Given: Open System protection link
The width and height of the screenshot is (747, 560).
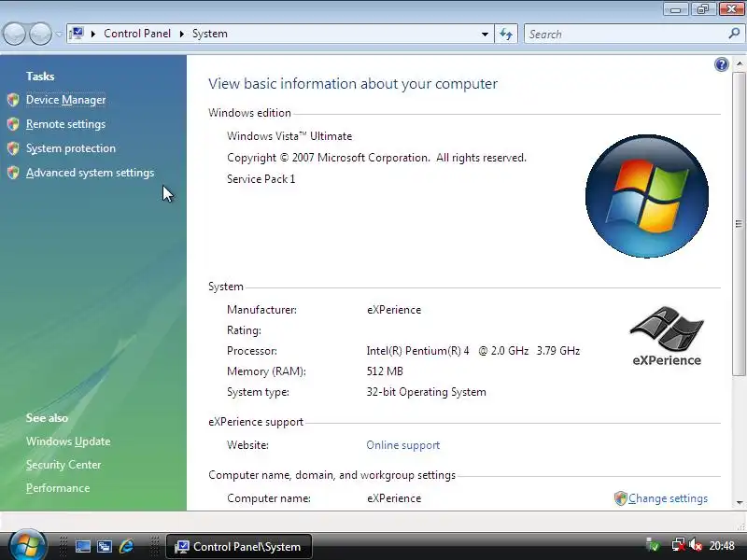Looking at the screenshot, I should coord(71,148).
